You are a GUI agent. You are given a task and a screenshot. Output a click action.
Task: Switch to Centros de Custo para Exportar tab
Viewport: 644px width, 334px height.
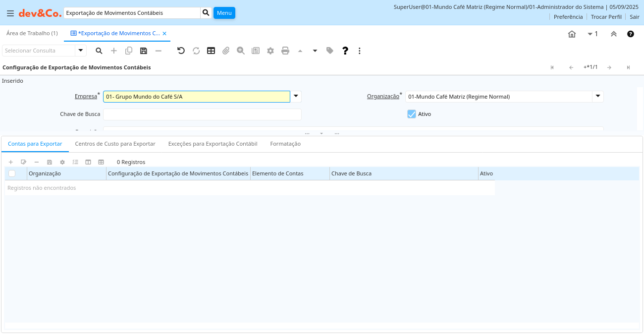coord(115,144)
